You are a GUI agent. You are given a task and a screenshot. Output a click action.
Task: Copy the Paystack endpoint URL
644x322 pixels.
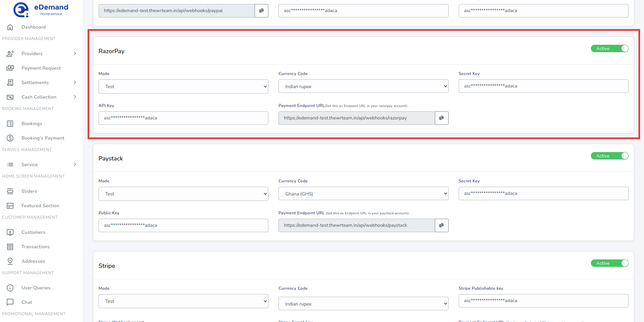tap(442, 225)
